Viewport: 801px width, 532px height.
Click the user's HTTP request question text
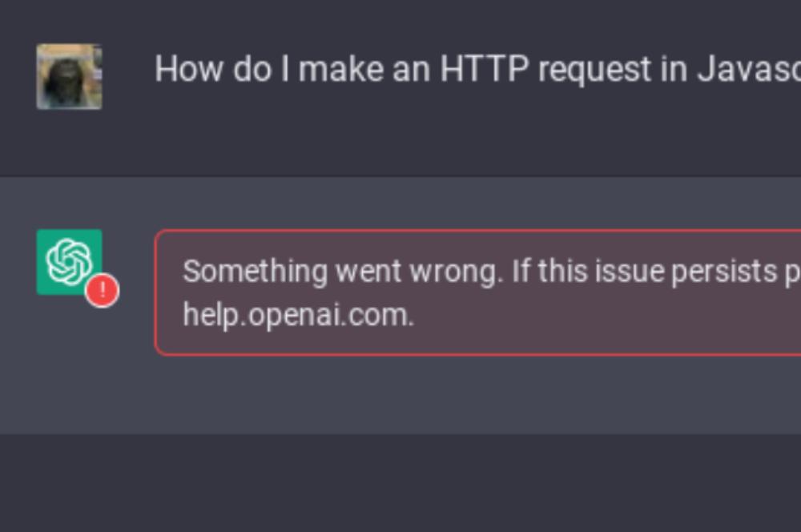point(477,68)
